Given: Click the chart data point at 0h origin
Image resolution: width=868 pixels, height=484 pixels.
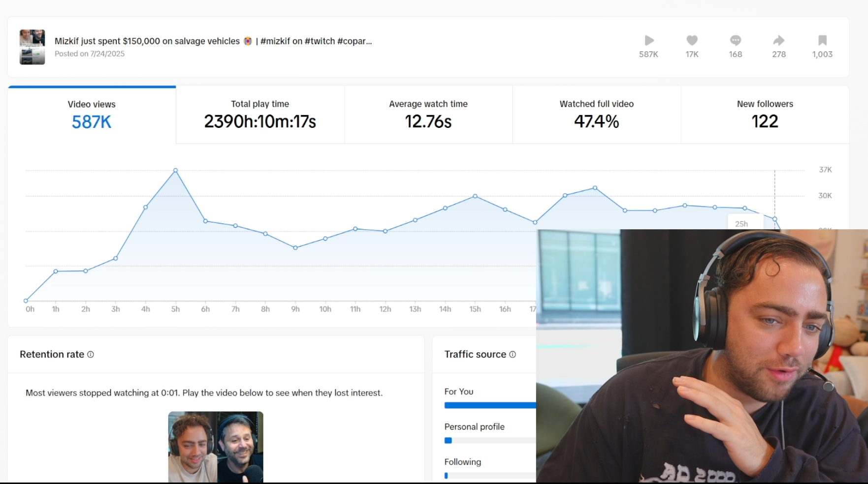Looking at the screenshot, I should pyautogui.click(x=26, y=301).
